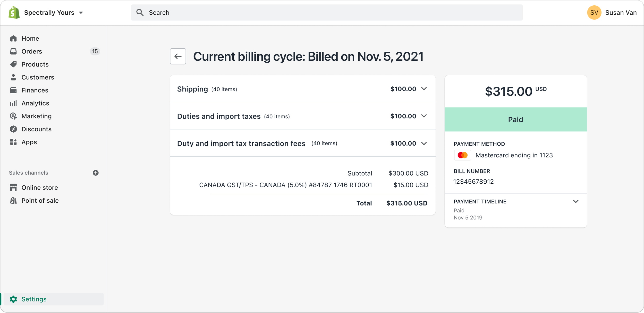Click the Search input field
644x313 pixels.
(327, 13)
